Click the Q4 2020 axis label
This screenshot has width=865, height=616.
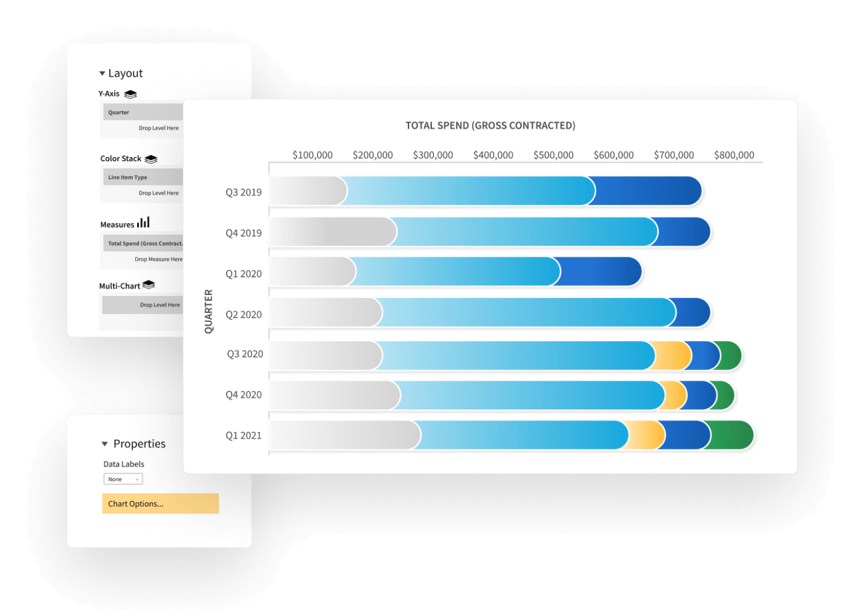[243, 395]
